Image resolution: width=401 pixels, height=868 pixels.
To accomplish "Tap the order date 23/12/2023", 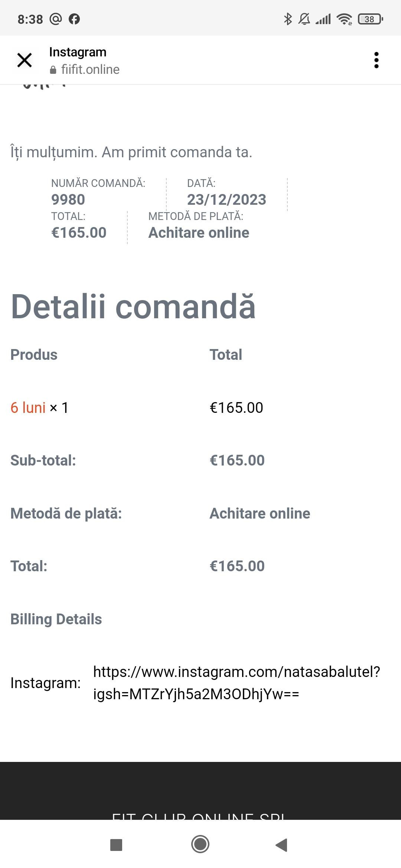I will (x=226, y=200).
